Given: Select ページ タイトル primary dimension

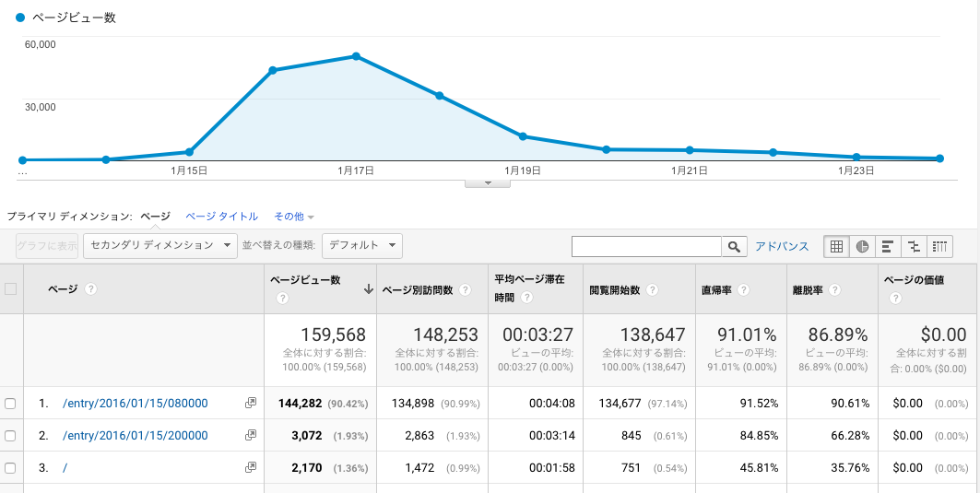Looking at the screenshot, I should pos(221,217).
